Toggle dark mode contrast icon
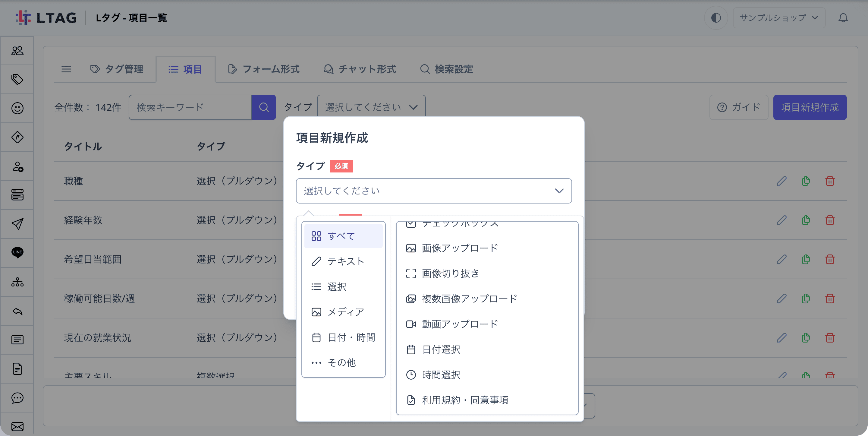 click(716, 17)
